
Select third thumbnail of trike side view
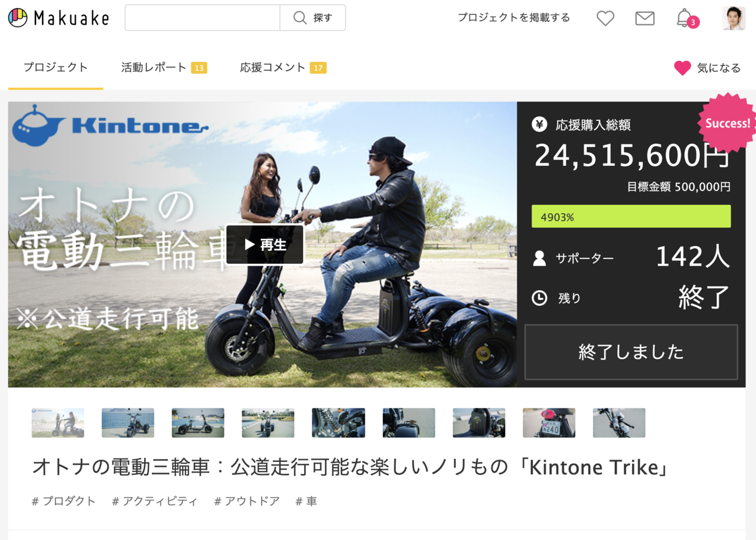click(x=198, y=423)
